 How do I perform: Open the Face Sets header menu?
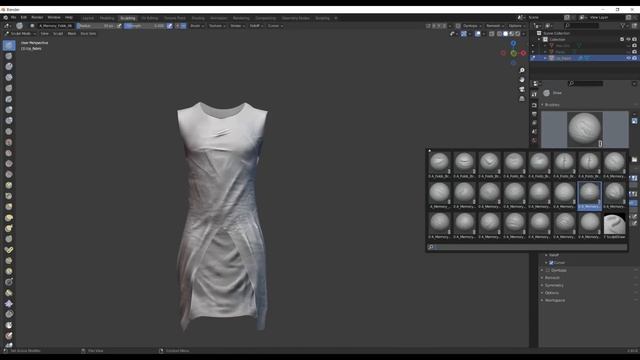pyautogui.click(x=88, y=34)
